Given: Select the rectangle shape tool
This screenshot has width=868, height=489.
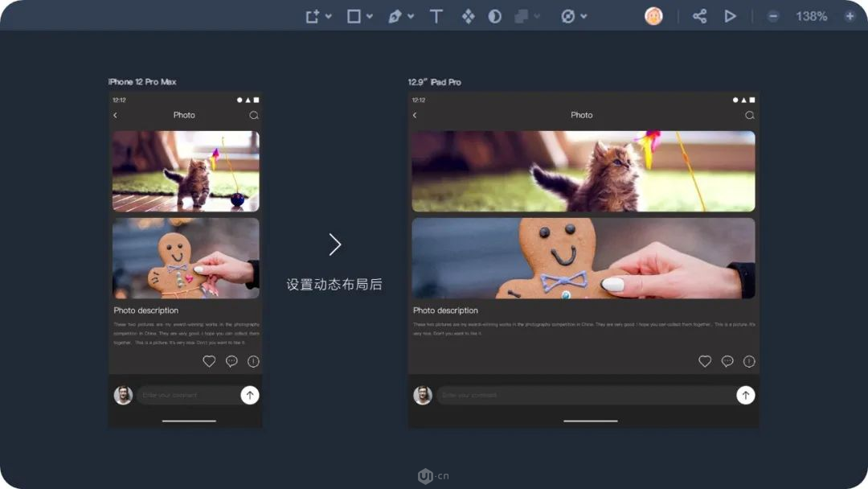Looking at the screenshot, I should 354,16.
